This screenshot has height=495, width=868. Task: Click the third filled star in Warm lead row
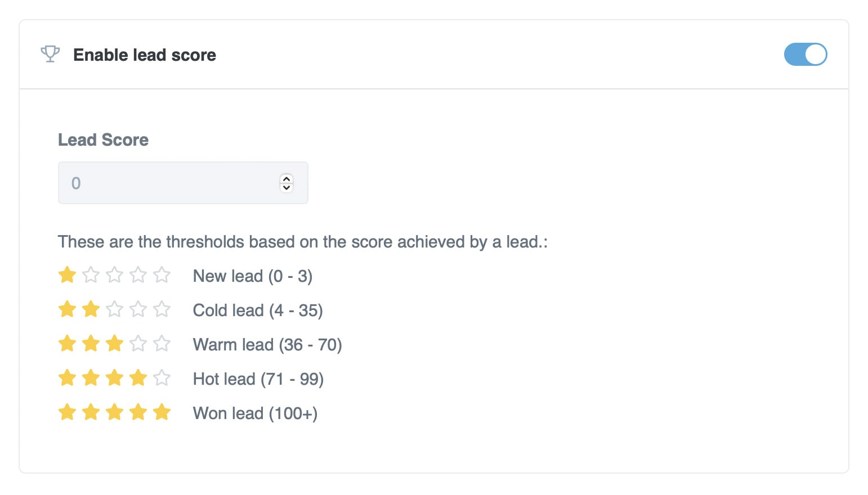click(x=114, y=344)
